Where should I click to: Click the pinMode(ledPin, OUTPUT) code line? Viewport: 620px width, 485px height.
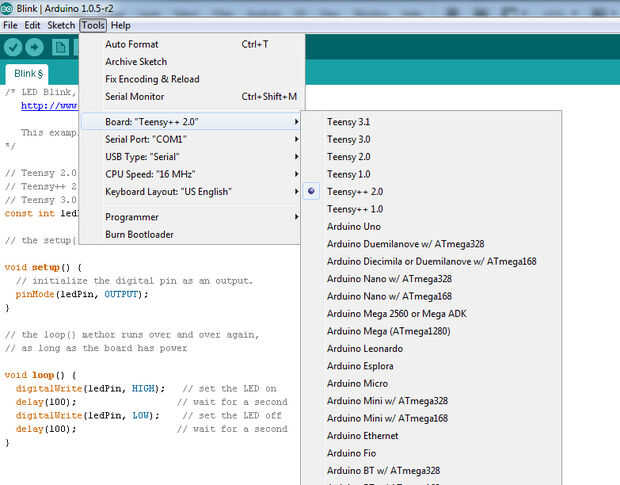82,294
